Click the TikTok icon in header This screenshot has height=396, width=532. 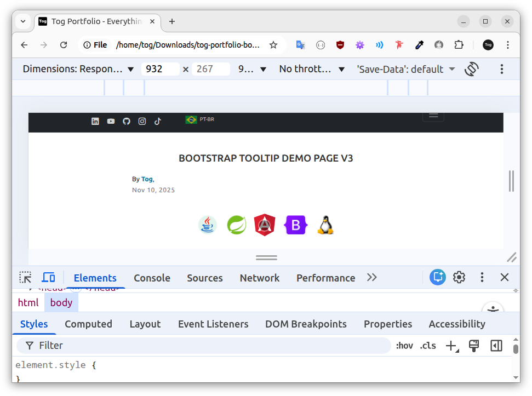click(157, 122)
